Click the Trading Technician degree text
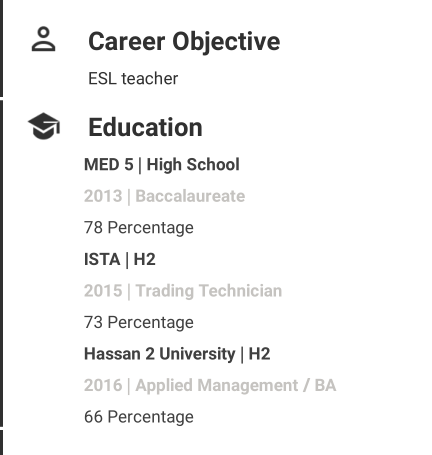 coord(209,291)
